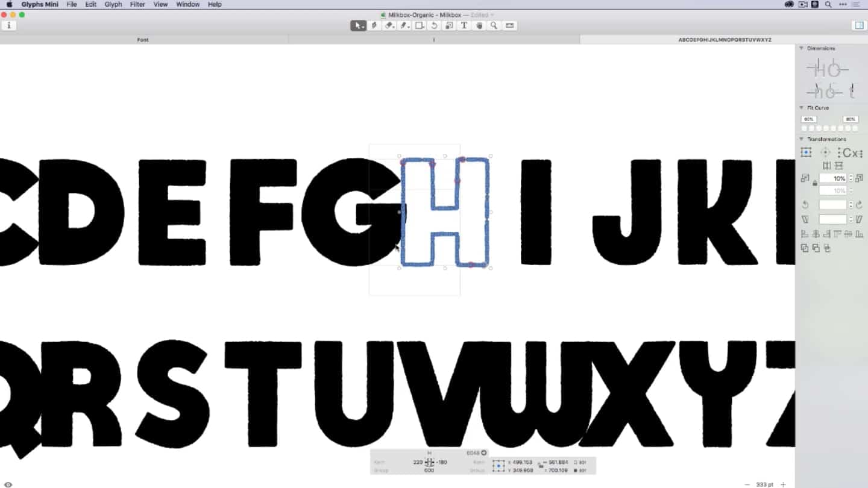Select the Text tool in the toolbar
The height and width of the screenshot is (488, 868).
[x=464, y=25]
